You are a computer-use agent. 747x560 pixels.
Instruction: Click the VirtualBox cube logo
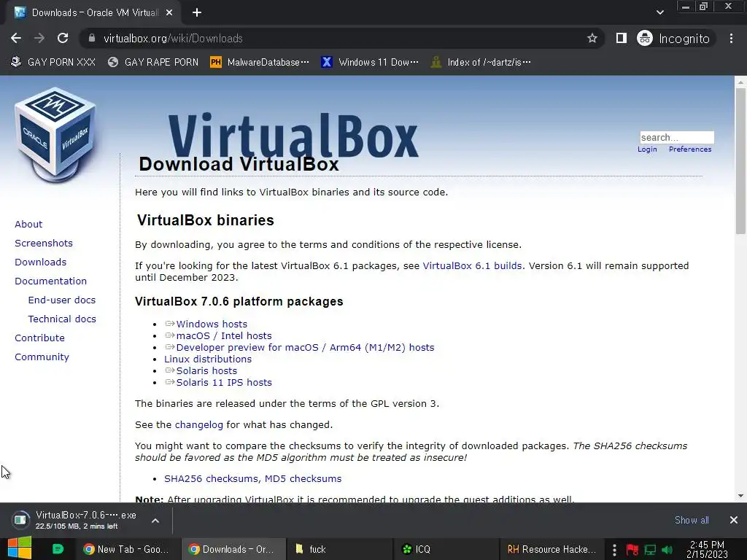55,134
